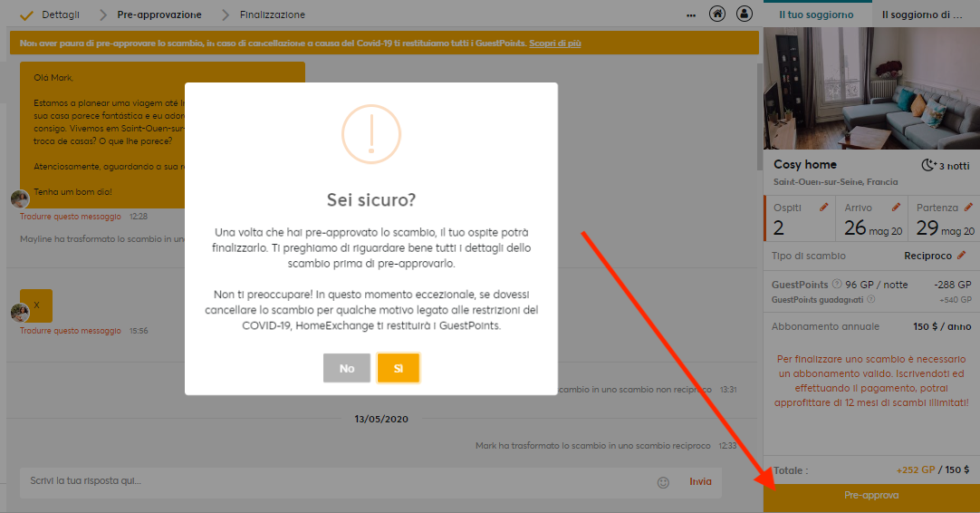Screen dimensions: 980x513
Task: Click the reply text input field
Action: pos(338,481)
